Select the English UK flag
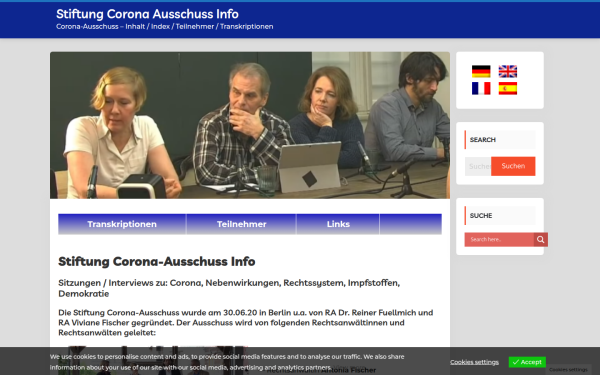This screenshot has width=600, height=375. click(508, 71)
